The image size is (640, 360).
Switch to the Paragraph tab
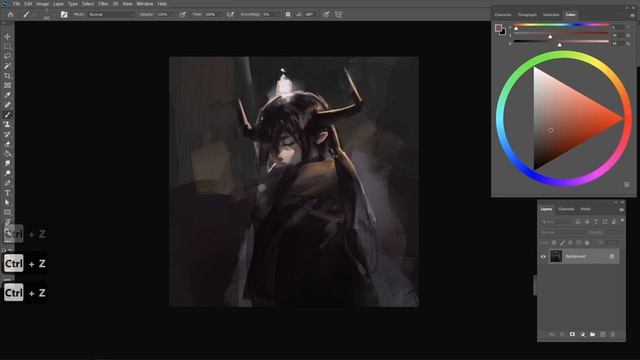527,15
